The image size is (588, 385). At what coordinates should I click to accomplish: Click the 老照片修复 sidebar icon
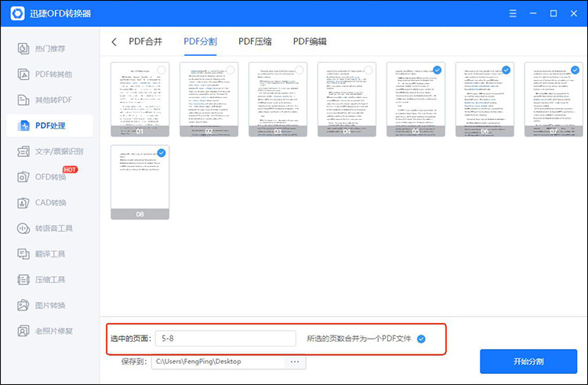pos(24,331)
